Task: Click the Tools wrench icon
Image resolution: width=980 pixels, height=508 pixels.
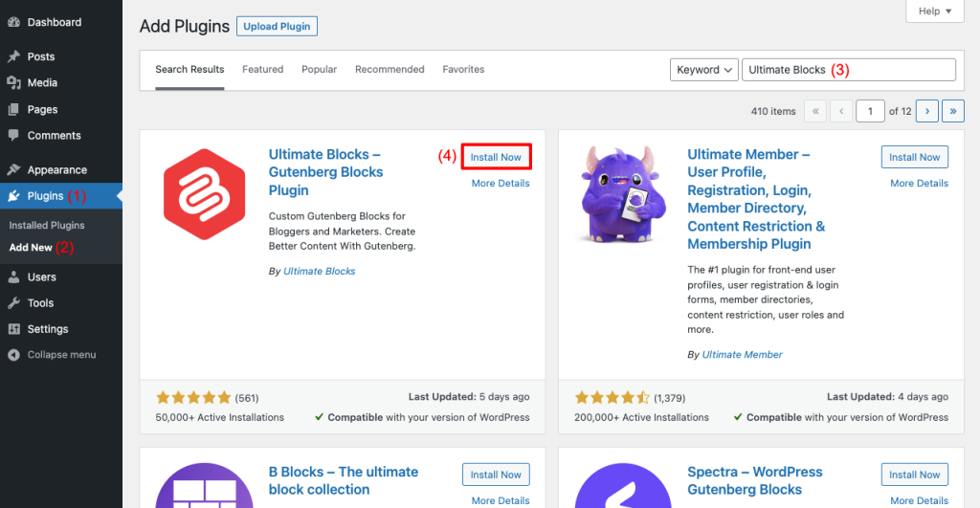Action: point(13,303)
